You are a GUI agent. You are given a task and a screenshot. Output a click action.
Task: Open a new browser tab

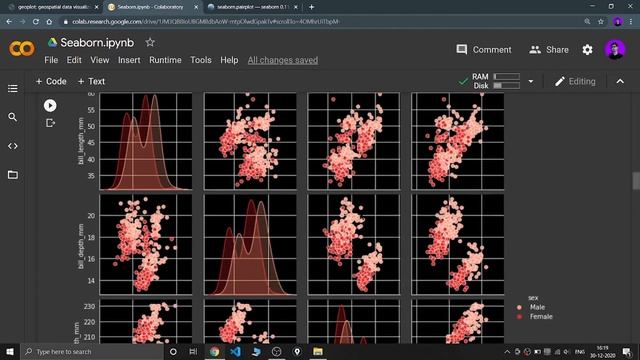point(311,7)
